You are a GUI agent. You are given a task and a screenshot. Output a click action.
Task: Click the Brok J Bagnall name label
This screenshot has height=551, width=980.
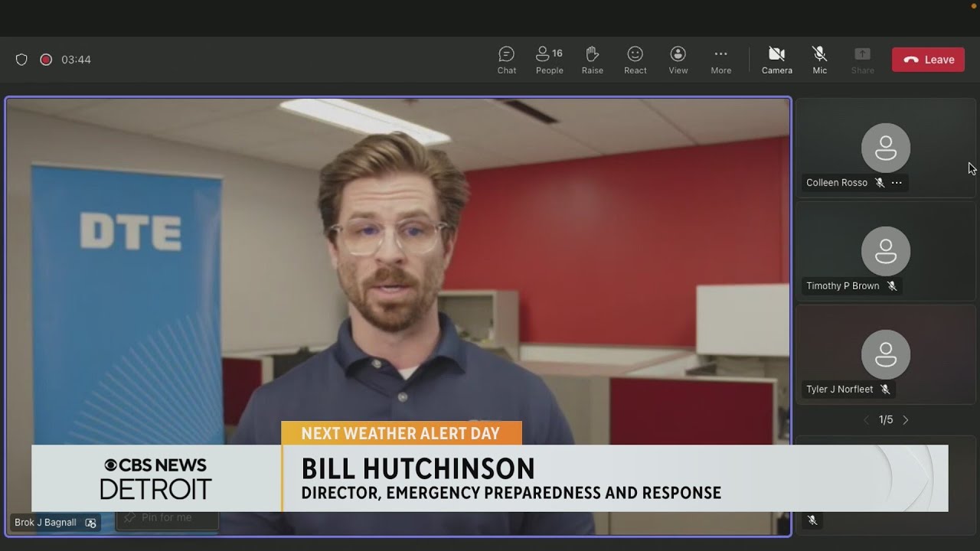45,523
